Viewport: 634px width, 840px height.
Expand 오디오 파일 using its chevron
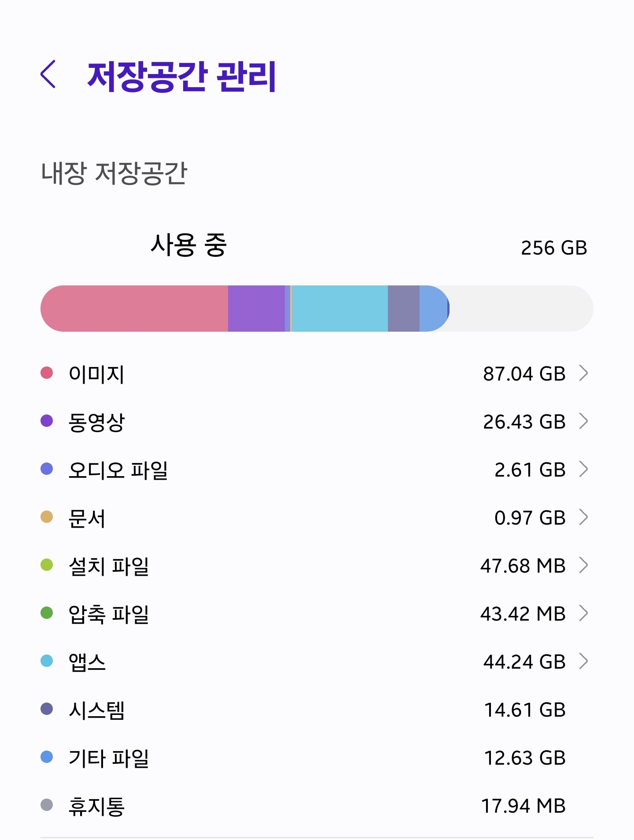coord(583,469)
